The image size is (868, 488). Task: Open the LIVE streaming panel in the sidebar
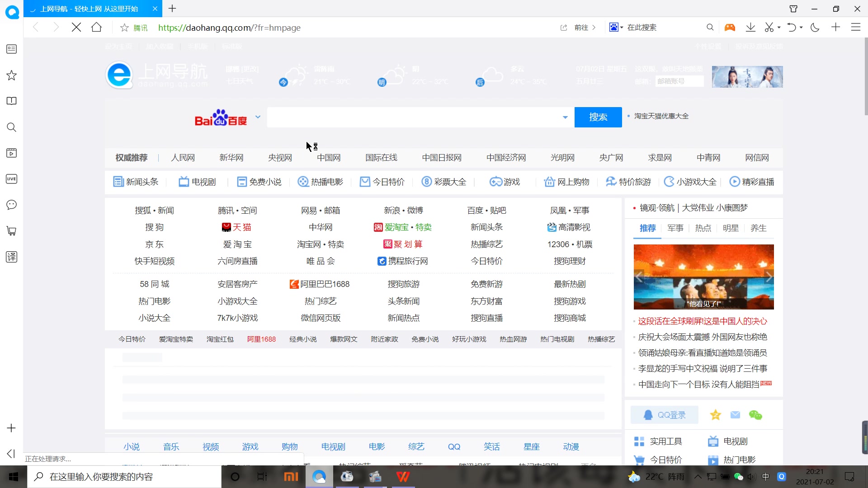click(11, 179)
